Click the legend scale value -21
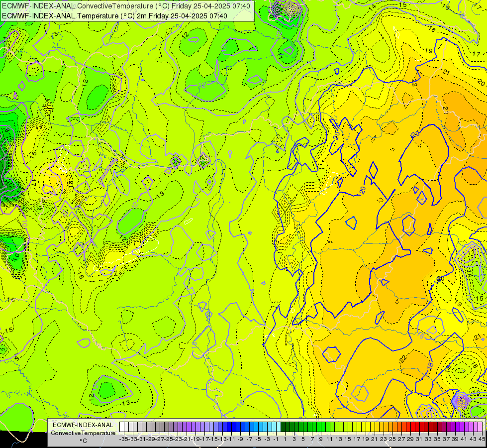The height and width of the screenshot is (448, 487). click(x=187, y=439)
